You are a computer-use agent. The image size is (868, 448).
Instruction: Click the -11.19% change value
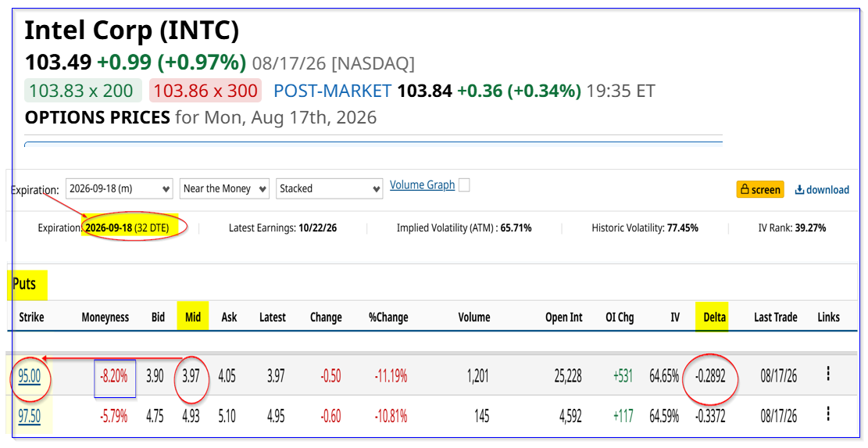(x=391, y=377)
